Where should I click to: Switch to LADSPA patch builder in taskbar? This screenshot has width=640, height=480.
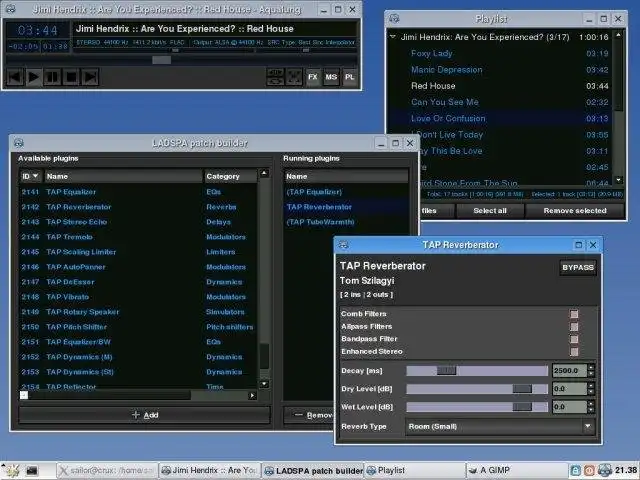click(312, 471)
